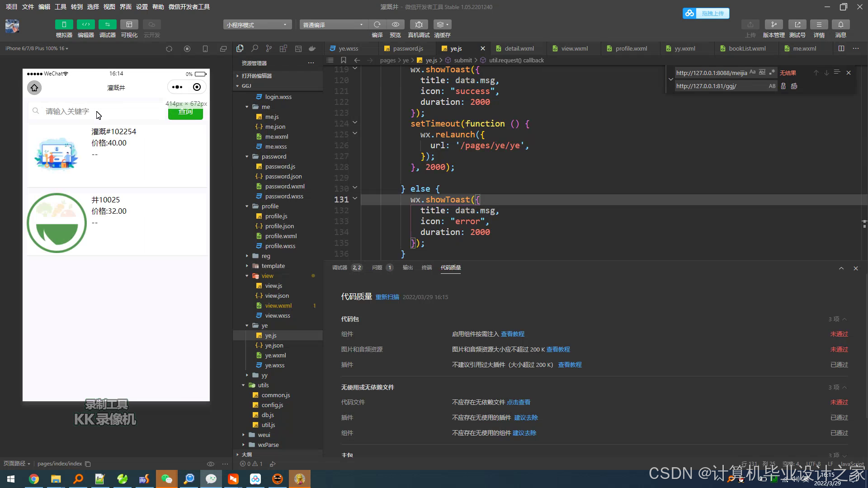This screenshot has width=868, height=488.
Task: Open Chrome from the Windows taskbar
Action: pos(33,479)
